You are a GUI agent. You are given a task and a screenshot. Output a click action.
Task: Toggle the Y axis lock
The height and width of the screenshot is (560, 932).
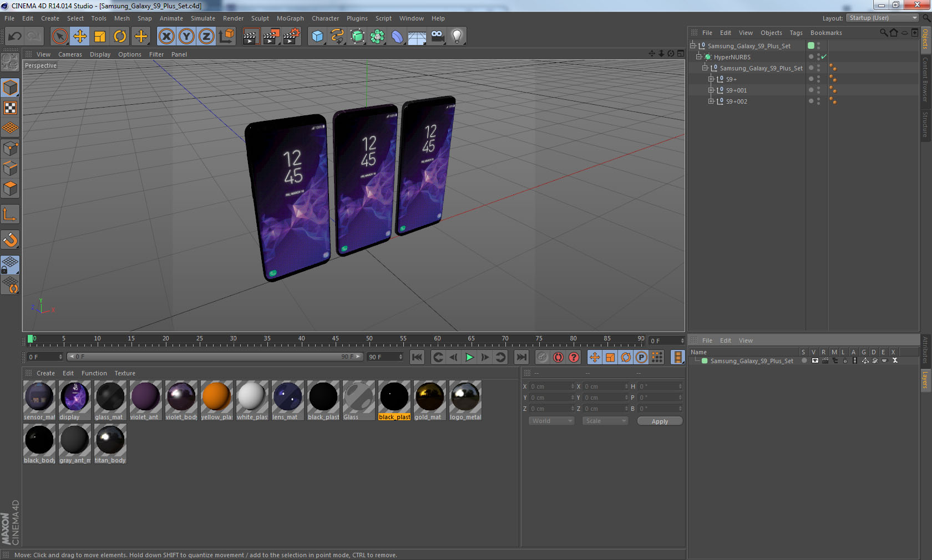coord(186,37)
